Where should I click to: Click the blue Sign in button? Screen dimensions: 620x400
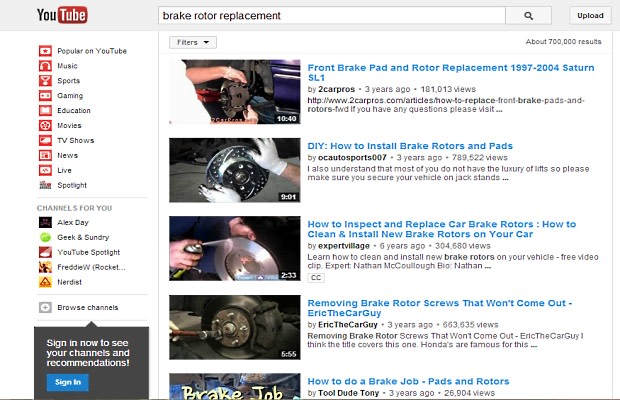[x=68, y=382]
